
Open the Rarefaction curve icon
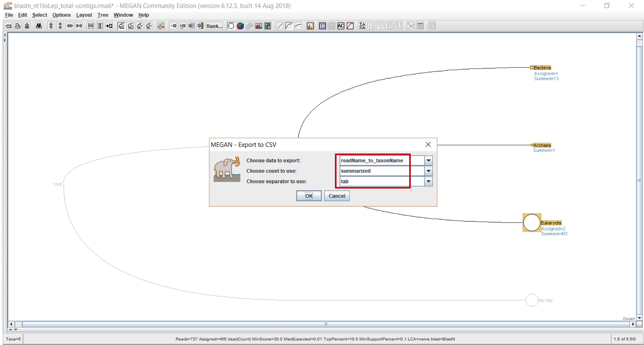[350, 26]
